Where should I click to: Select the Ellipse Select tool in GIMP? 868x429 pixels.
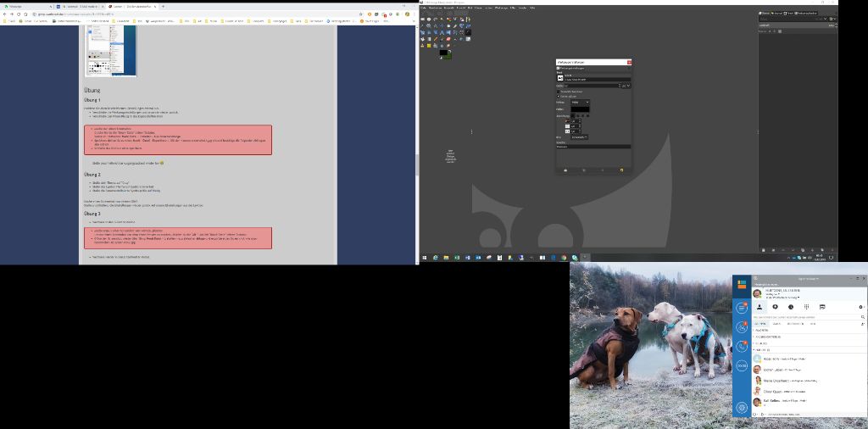click(429, 19)
